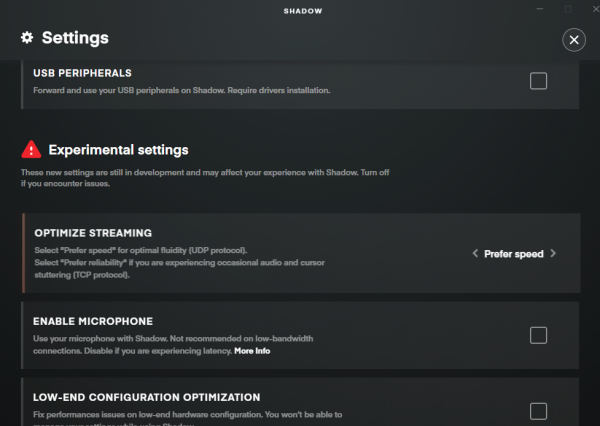The image size is (600, 426).
Task: Check Low-End Configuration Optimization box
Action: pos(538,410)
